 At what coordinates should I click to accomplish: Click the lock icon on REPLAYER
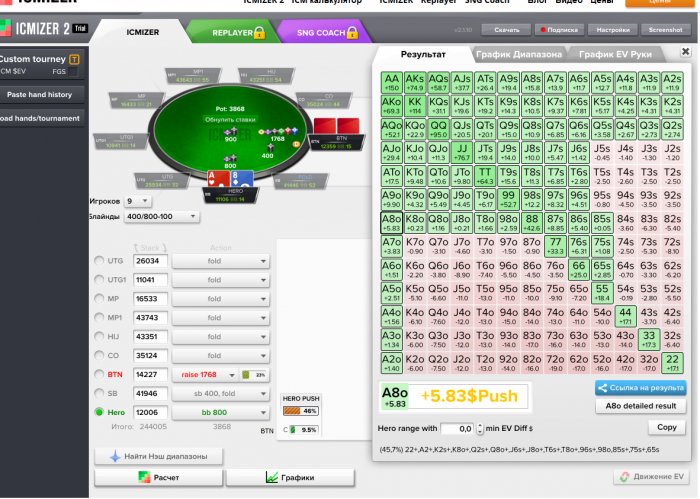coord(259,32)
